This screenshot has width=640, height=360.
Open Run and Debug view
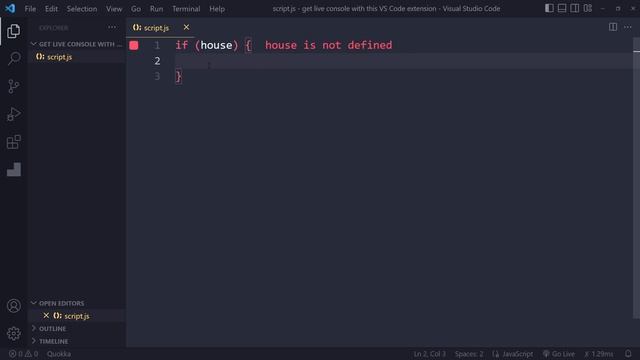[x=13, y=114]
